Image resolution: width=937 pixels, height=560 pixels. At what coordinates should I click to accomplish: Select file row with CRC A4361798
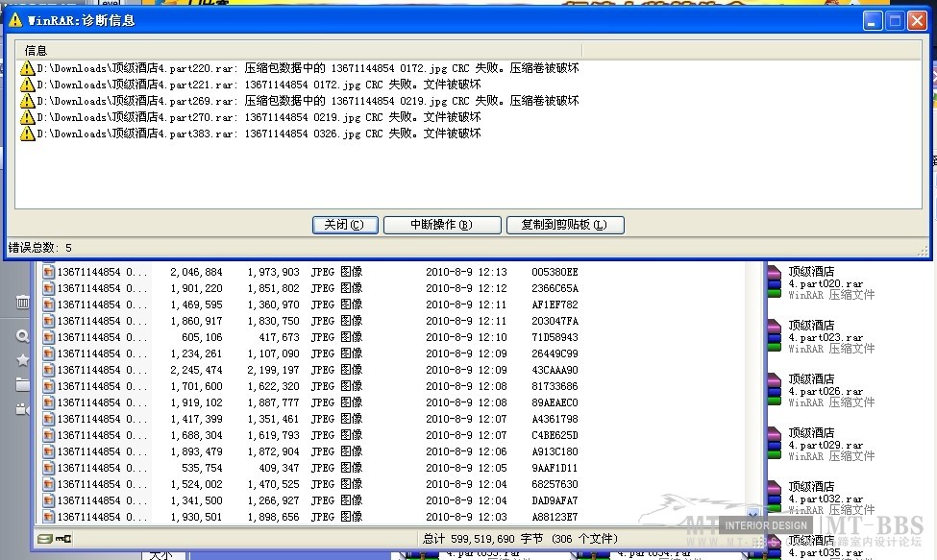[310, 419]
